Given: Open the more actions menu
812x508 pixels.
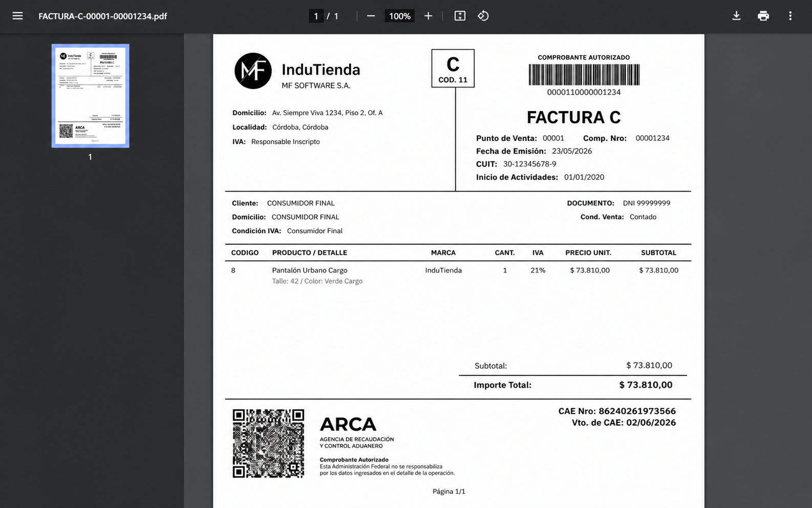Looking at the screenshot, I should [x=790, y=16].
